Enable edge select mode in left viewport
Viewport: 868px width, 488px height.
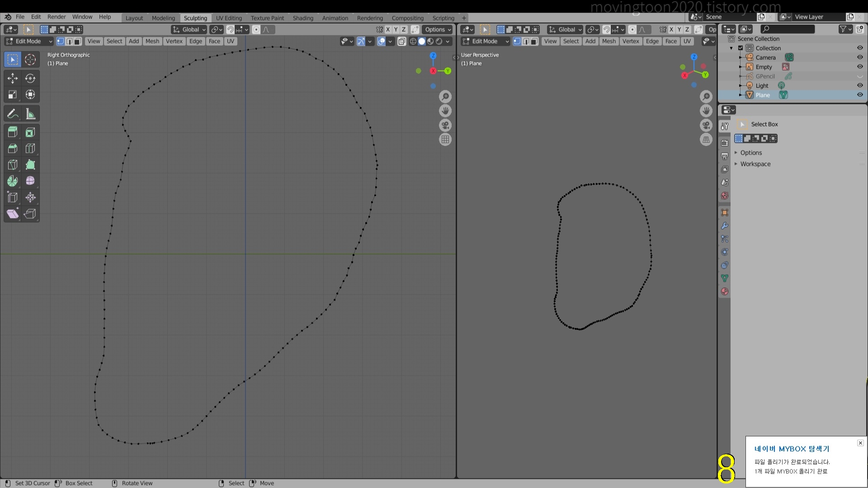coord(69,41)
